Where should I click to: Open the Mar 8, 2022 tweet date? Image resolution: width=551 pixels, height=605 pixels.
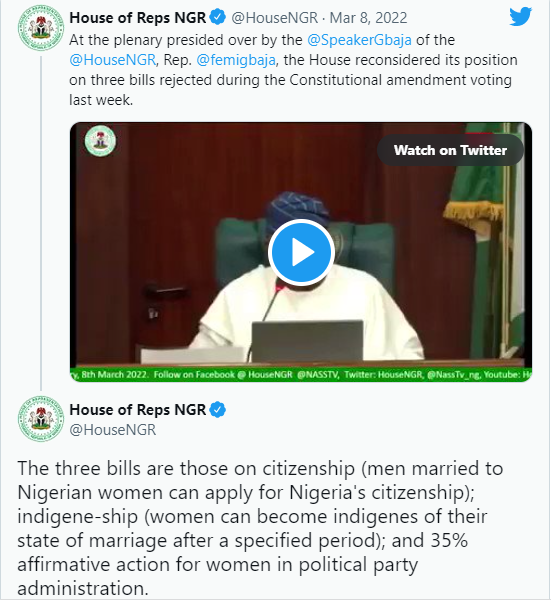pyautogui.click(x=368, y=18)
